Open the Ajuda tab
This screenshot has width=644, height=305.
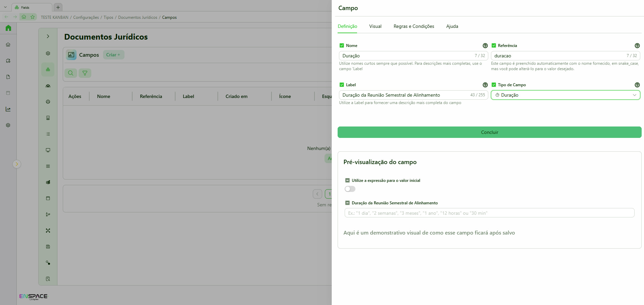coord(452,27)
